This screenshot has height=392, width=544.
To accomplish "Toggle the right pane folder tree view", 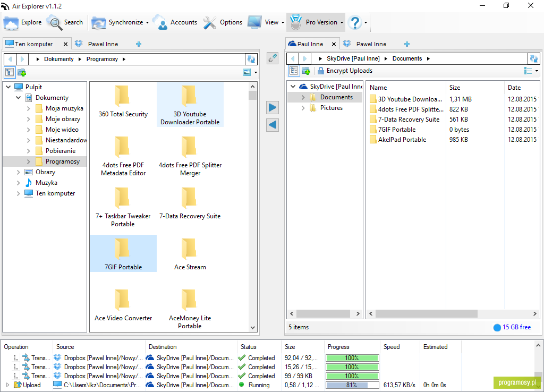I will click(x=294, y=71).
